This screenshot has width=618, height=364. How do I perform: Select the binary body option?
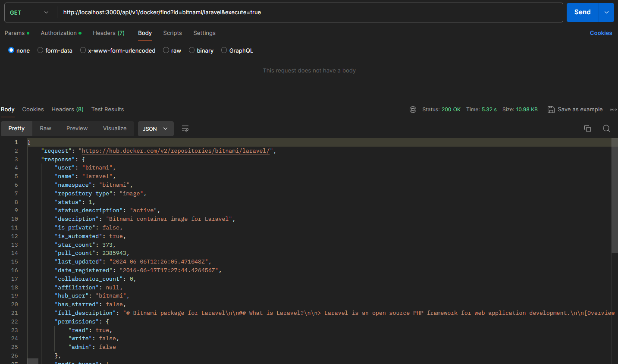[x=192, y=50]
